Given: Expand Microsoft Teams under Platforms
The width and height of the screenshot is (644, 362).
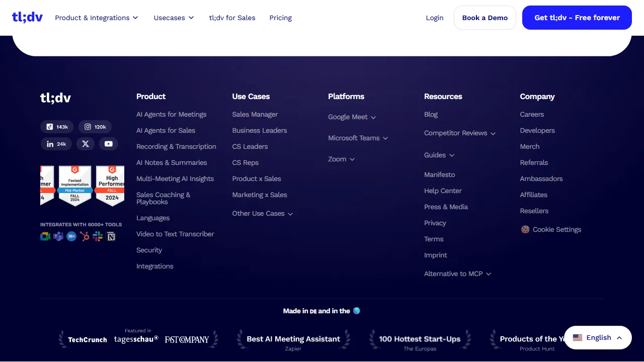Looking at the screenshot, I should pyautogui.click(x=358, y=138).
